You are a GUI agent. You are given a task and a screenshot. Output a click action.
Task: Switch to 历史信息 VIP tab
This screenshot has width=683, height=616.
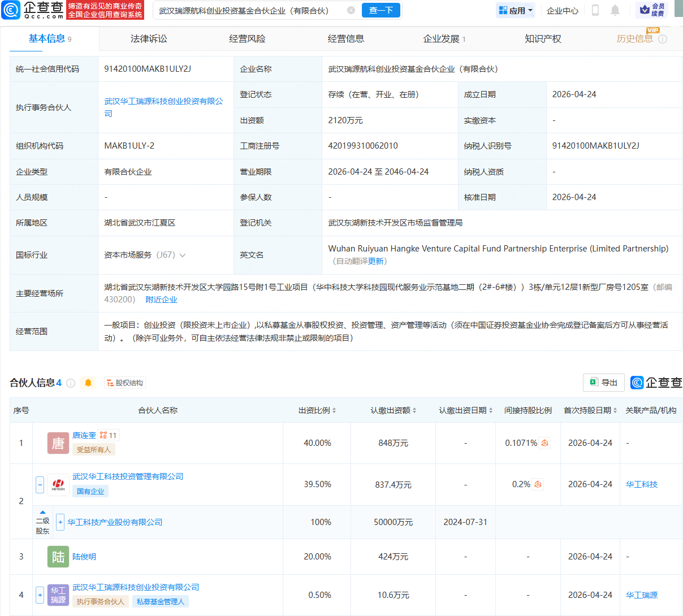[x=634, y=38]
